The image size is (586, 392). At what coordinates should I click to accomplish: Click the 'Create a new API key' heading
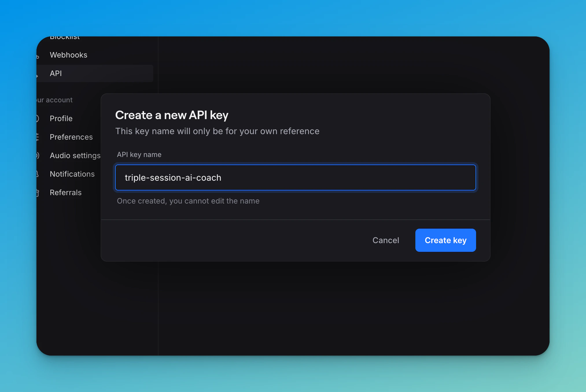(172, 115)
